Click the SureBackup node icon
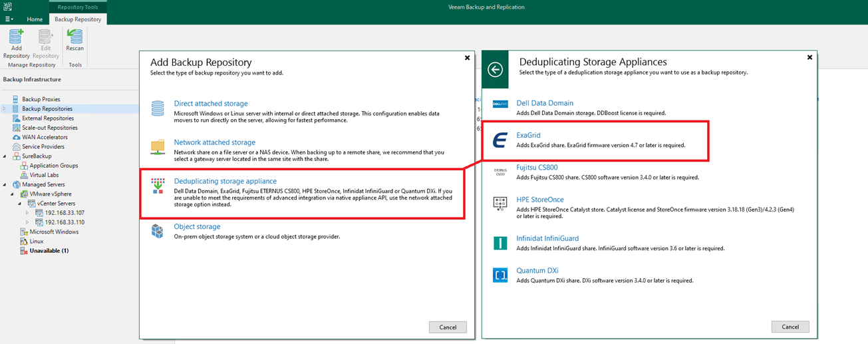This screenshot has height=344, width=868. click(15, 156)
